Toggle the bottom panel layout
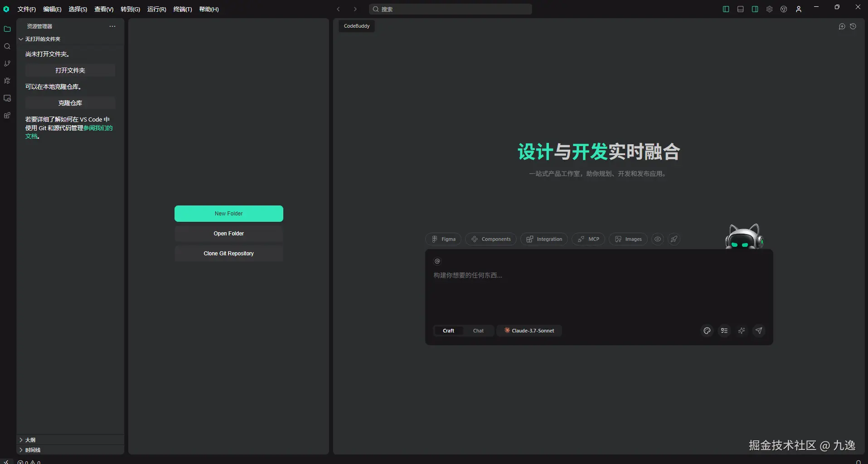 coord(740,9)
